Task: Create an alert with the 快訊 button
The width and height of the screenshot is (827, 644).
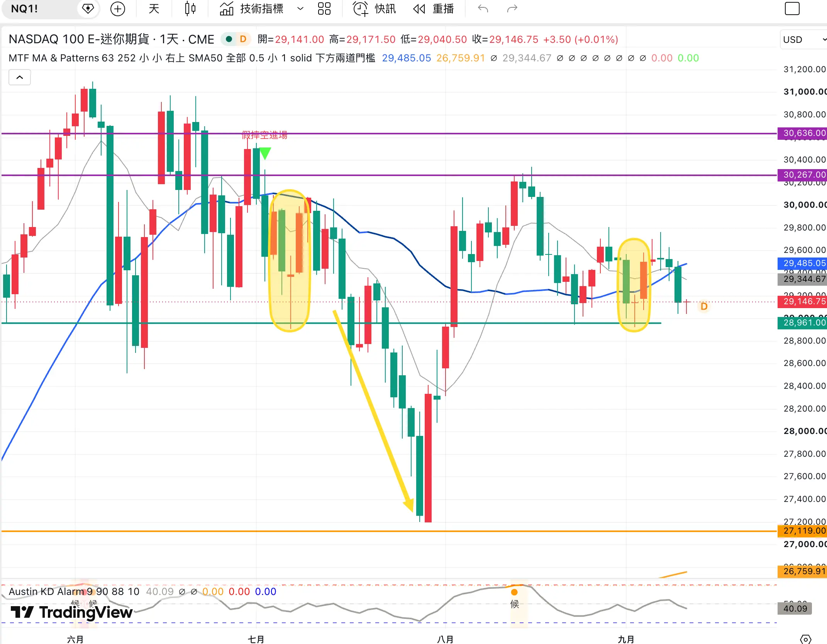Action: tap(375, 8)
